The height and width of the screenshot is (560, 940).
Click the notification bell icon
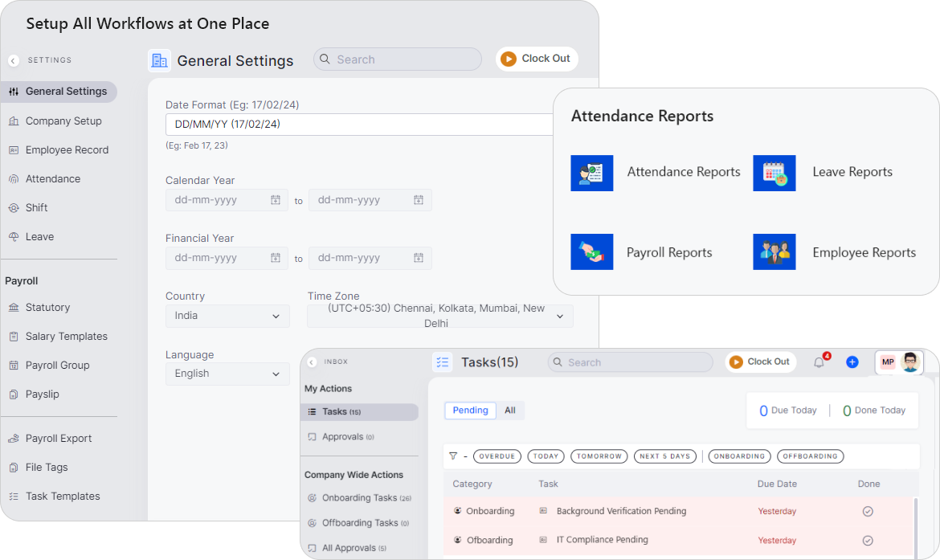coord(819,362)
